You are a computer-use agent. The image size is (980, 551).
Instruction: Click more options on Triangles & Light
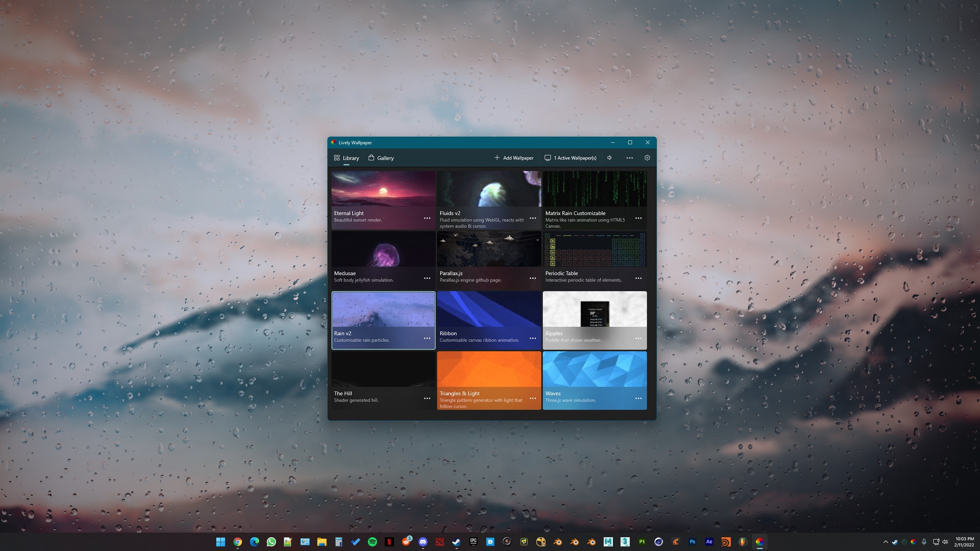pos(532,398)
